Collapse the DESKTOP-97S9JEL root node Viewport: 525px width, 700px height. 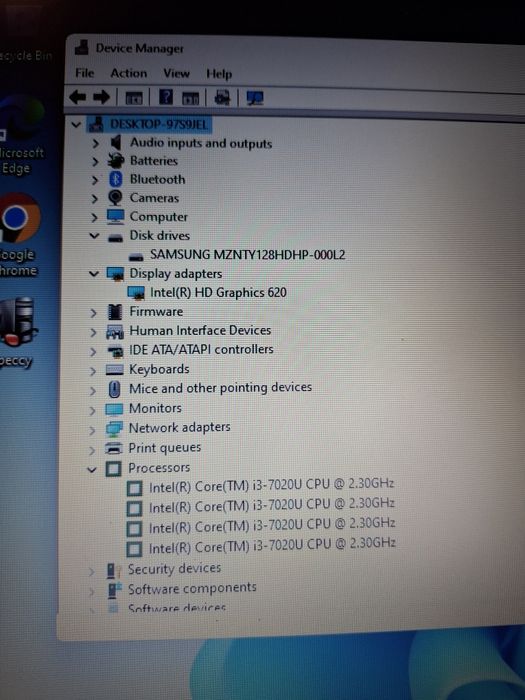point(77,124)
